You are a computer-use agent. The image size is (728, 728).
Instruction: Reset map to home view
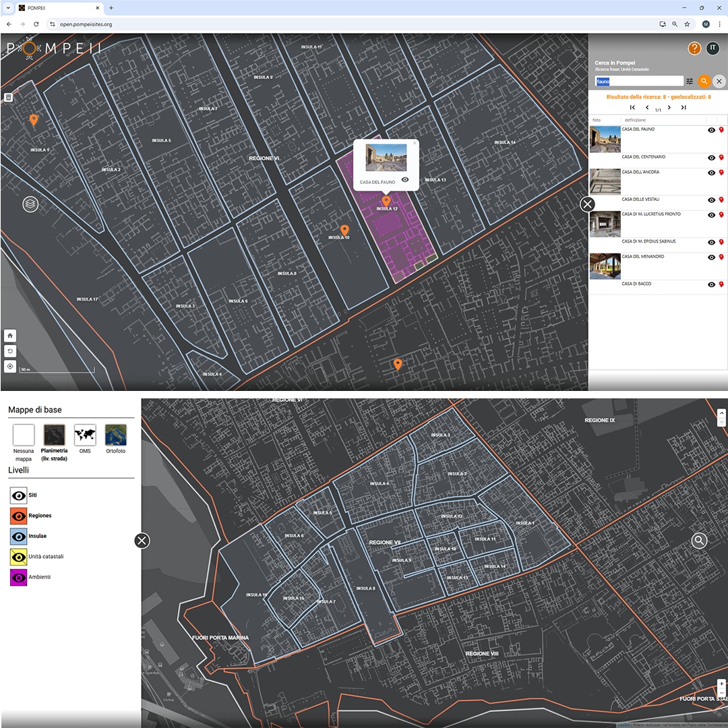point(10,336)
